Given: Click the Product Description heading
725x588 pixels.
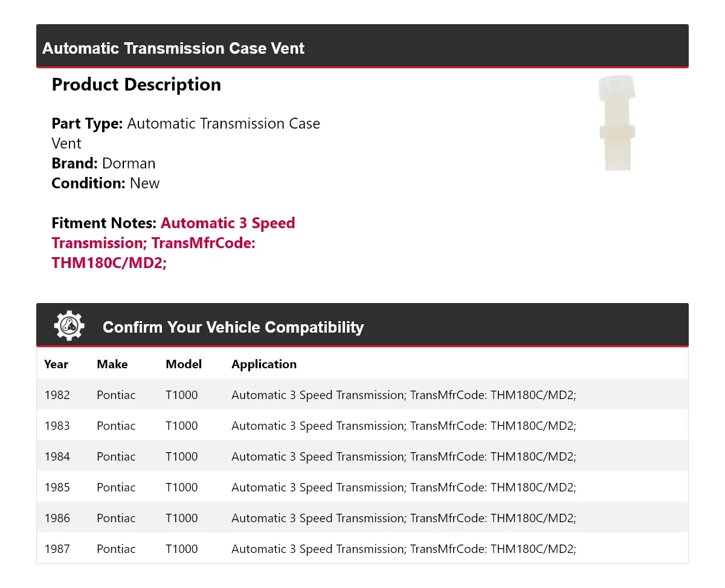Looking at the screenshot, I should [137, 85].
